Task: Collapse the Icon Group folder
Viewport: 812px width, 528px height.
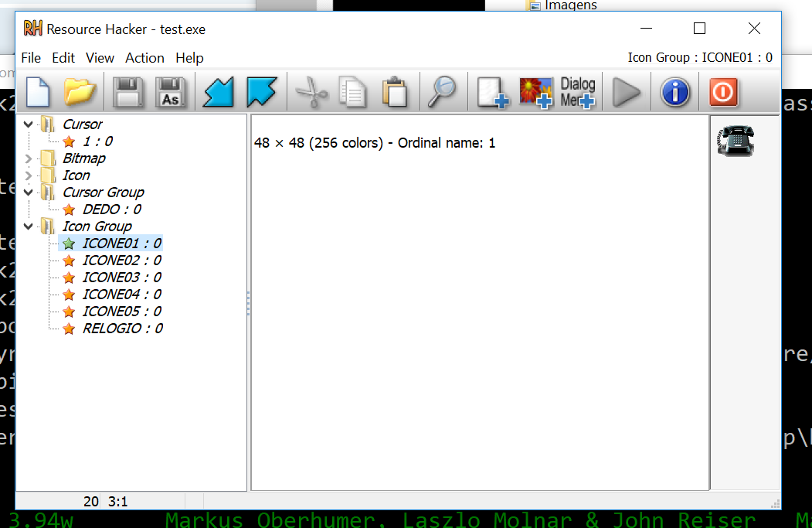Action: (29, 227)
